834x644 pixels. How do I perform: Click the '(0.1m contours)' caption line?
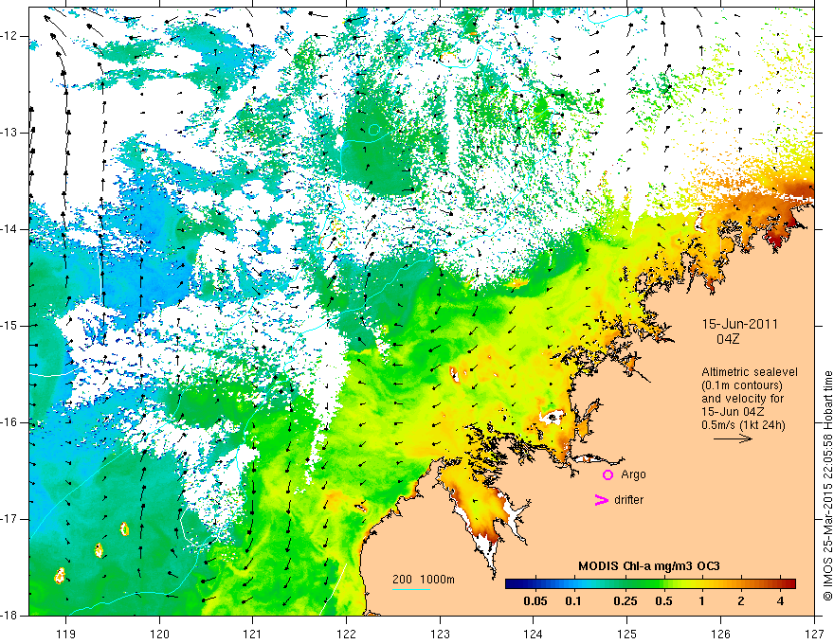point(742,385)
